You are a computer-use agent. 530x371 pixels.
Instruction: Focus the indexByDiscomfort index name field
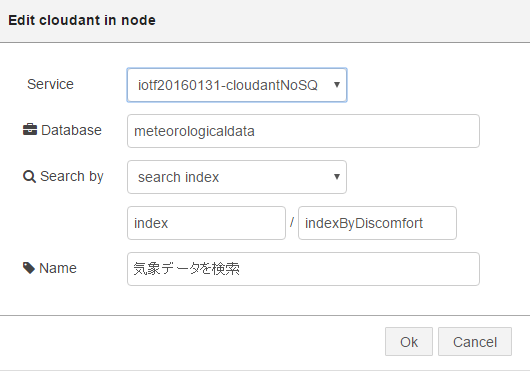(x=377, y=223)
